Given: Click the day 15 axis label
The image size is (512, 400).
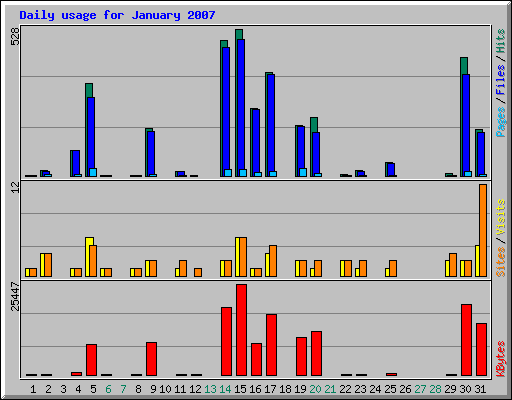Looking at the screenshot, I should click(240, 389).
